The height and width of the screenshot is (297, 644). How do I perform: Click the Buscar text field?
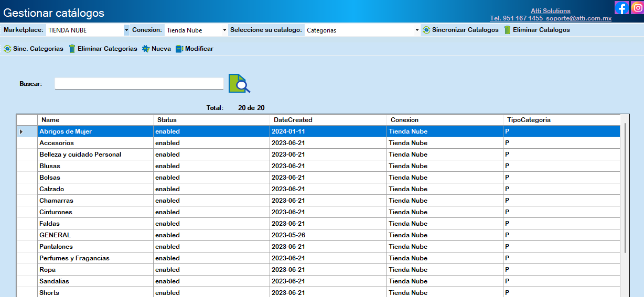point(139,84)
